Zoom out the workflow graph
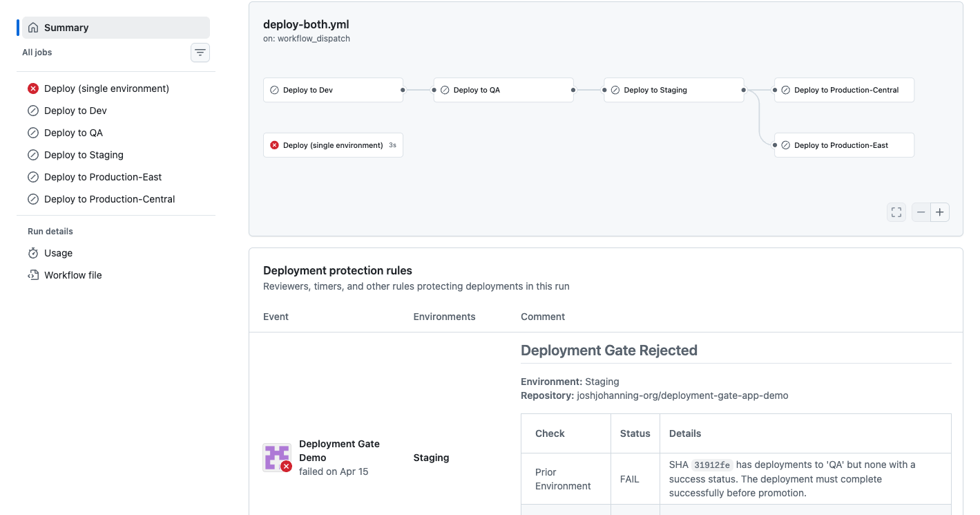Viewport: 980px width, 515px height. pyautogui.click(x=921, y=212)
